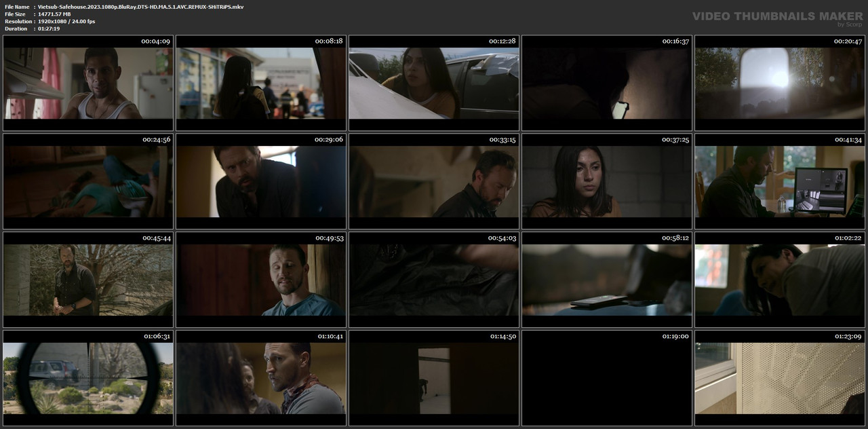Click the resolution value 1920x1080 / 24.00 fps
Viewport: 868px width, 429px height.
[x=66, y=22]
